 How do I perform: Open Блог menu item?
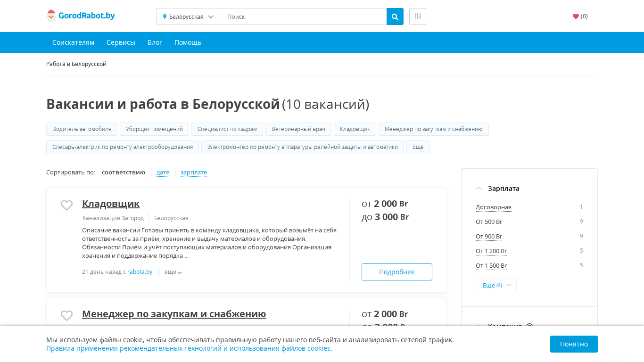(x=155, y=42)
